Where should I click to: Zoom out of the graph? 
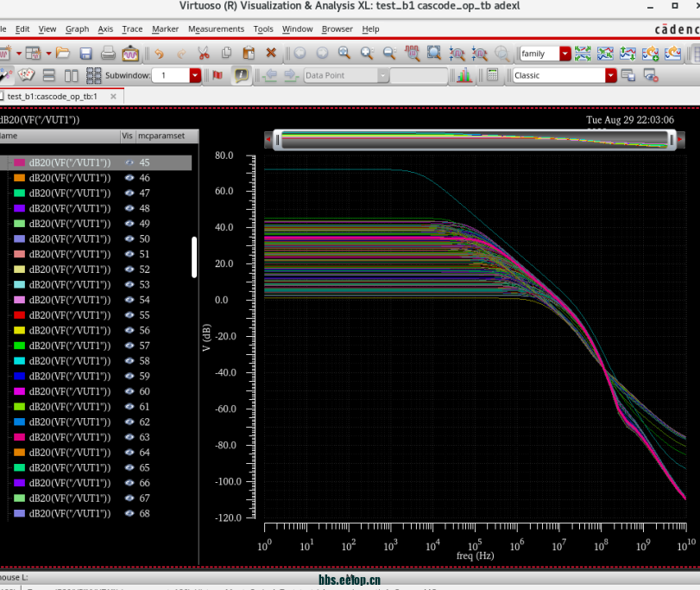[390, 54]
